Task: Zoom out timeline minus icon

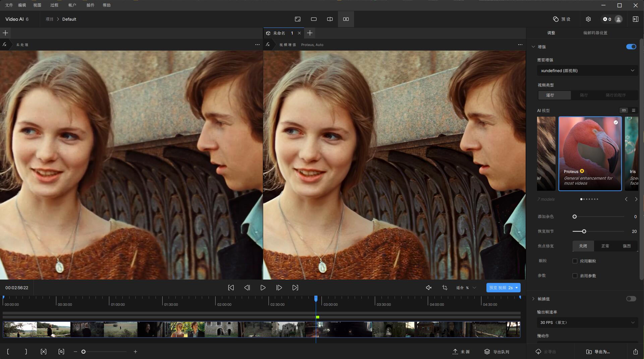Action: (x=75, y=352)
